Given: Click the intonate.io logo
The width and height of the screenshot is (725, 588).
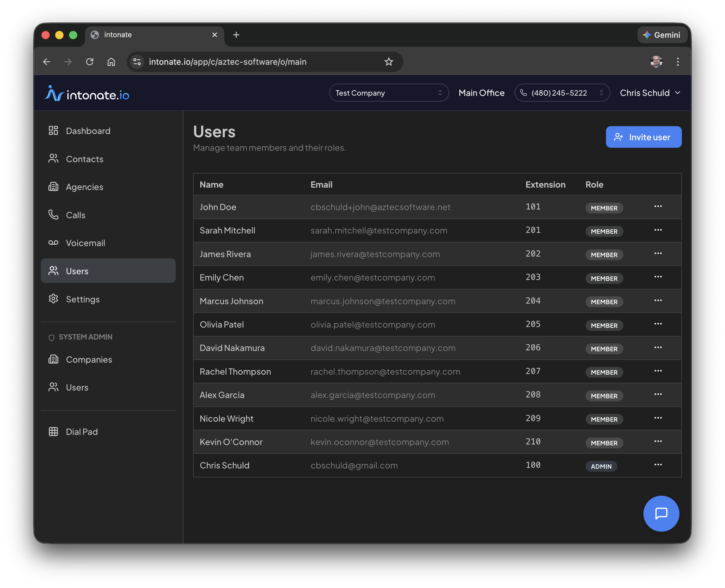Looking at the screenshot, I should coord(87,94).
